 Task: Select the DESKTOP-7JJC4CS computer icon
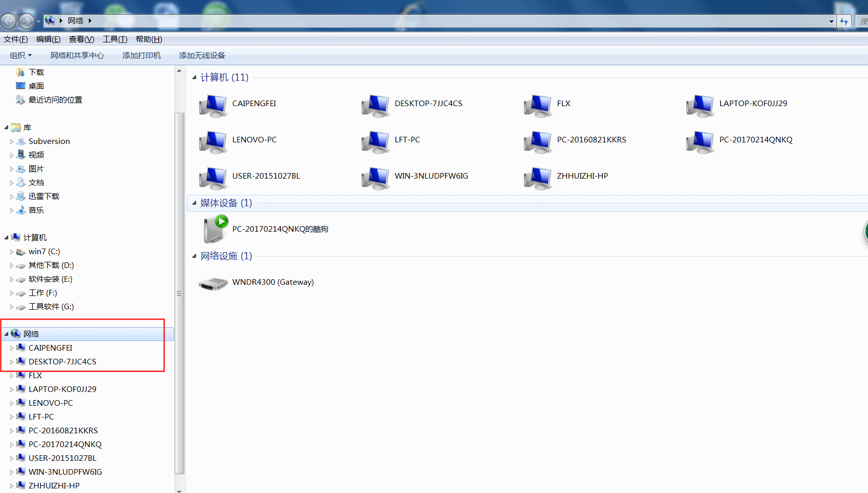[376, 105]
